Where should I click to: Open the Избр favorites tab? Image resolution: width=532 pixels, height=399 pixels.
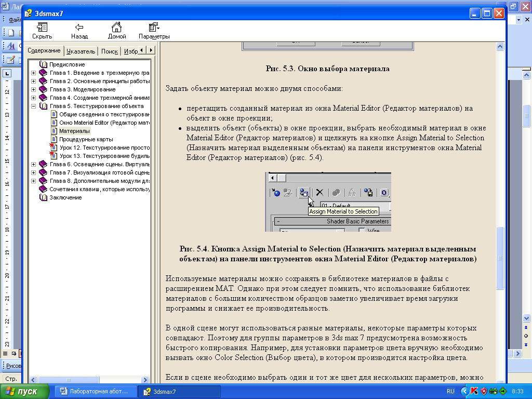130,51
